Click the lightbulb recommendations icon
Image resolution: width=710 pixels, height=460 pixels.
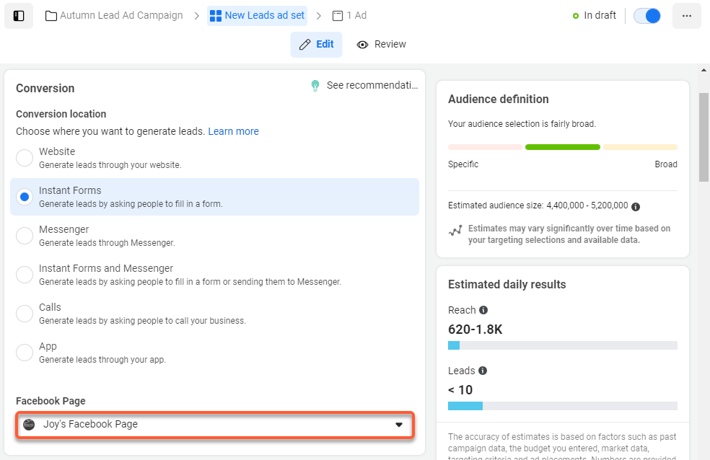pyautogui.click(x=315, y=86)
